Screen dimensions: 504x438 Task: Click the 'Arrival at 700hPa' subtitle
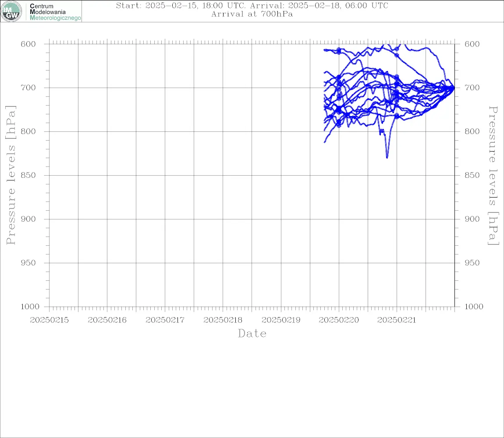[252, 14]
